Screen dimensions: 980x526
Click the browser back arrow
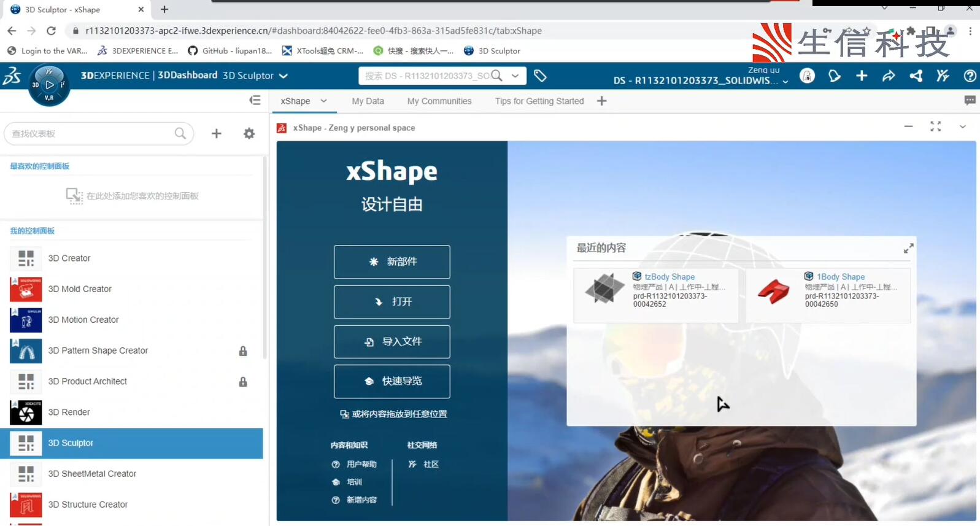pos(12,31)
